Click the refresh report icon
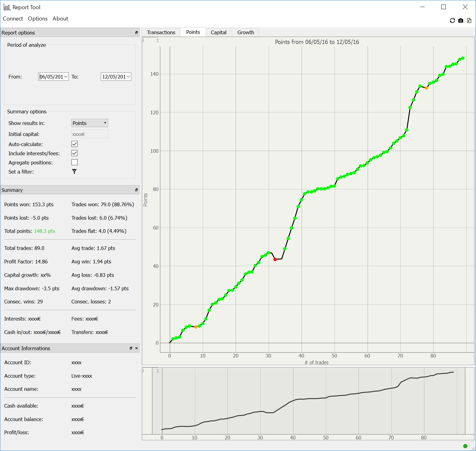476x451 pixels. (452, 20)
